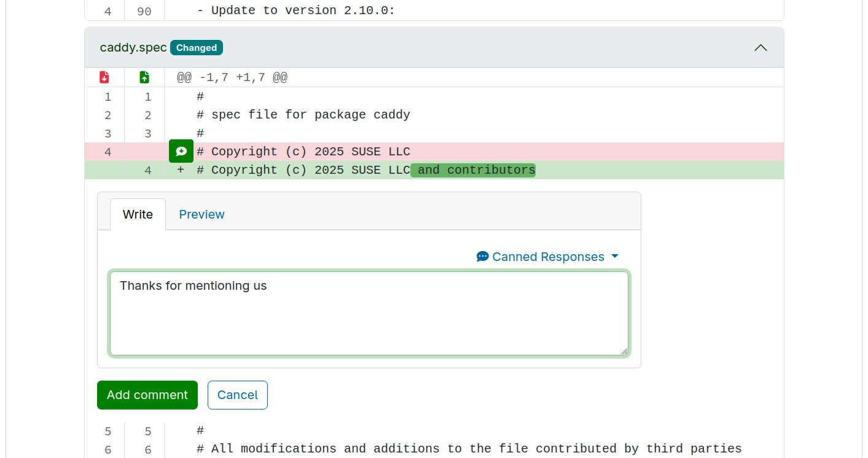Click the hunk header @@ -1,7 +1,7 @@
The image size is (868, 458).
[232, 77]
